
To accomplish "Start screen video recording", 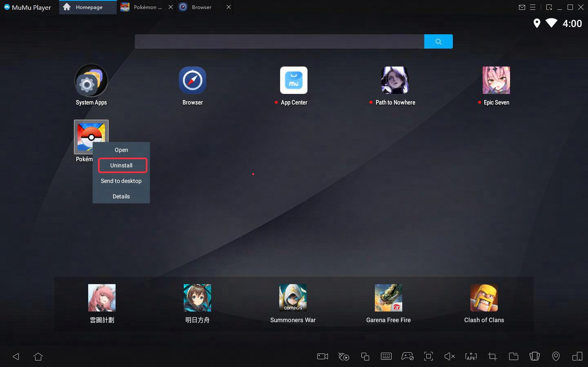I will click(x=323, y=356).
